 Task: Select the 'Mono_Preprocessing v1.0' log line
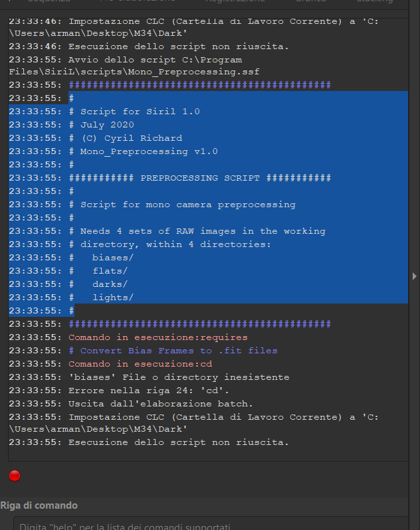pos(149,151)
